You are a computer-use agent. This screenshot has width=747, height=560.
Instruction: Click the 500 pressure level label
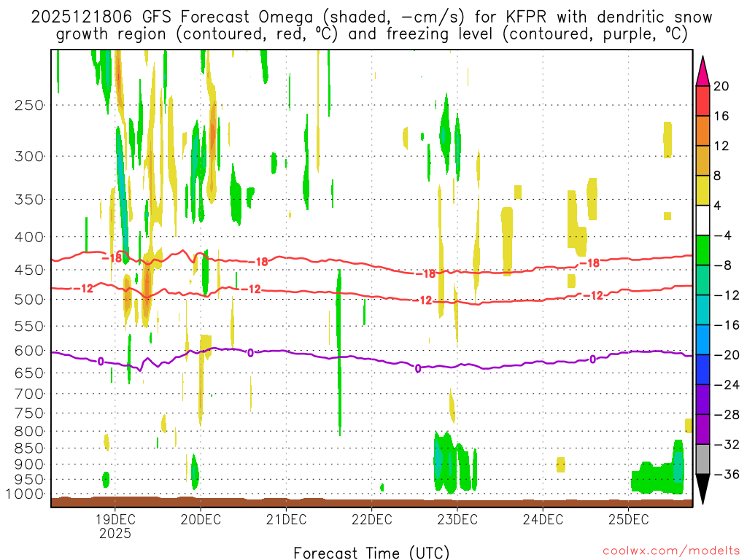29,300
